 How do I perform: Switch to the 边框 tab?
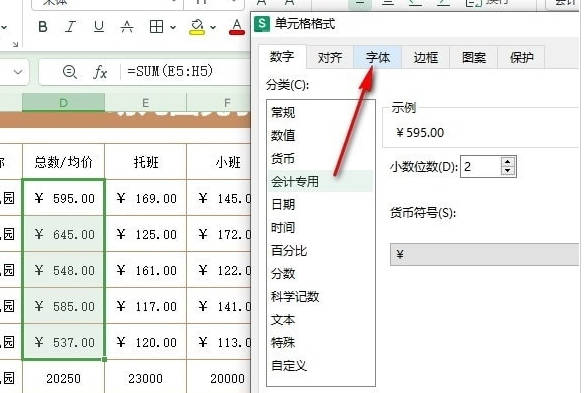point(426,58)
